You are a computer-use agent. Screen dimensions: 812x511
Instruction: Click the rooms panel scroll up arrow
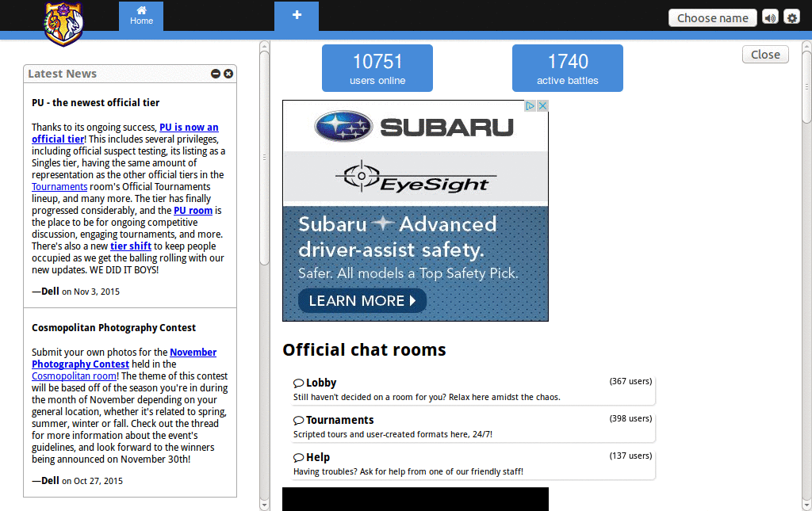click(806, 46)
